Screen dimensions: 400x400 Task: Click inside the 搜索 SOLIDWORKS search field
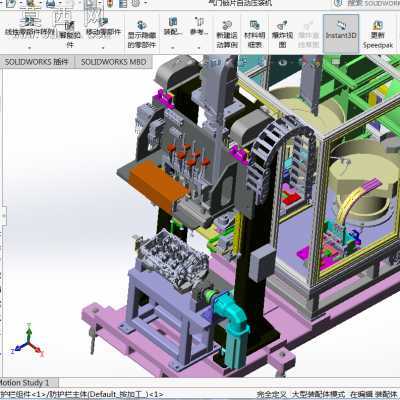tap(373, 3)
